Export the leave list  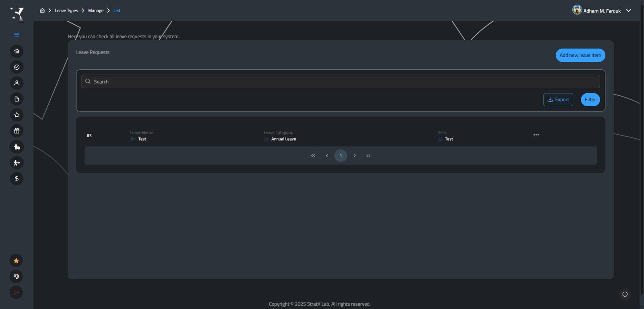pos(558,100)
